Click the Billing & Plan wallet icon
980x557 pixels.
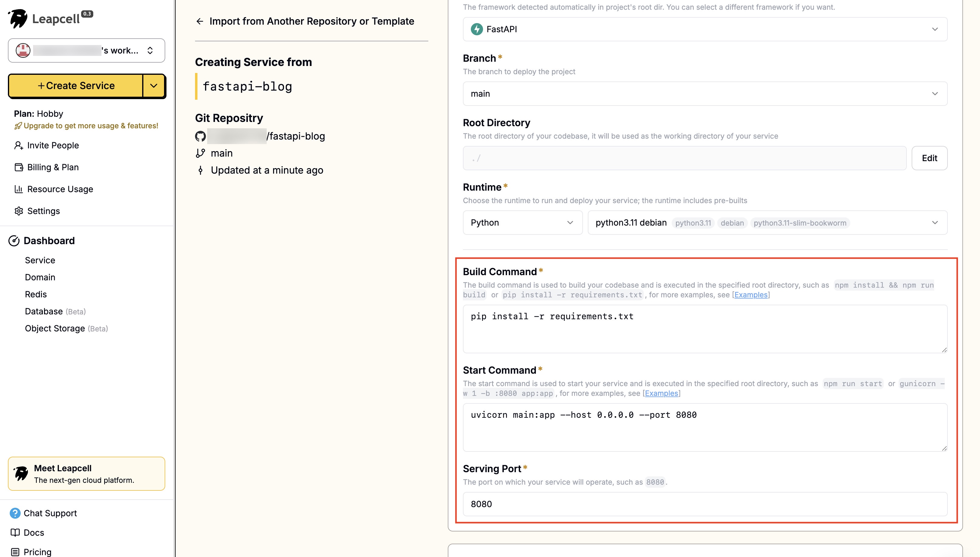18,167
